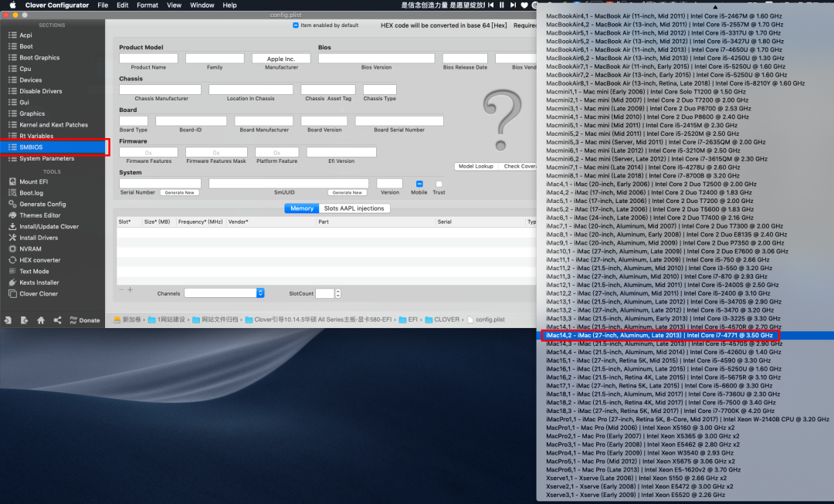Open the Acpi section in sidebar

tap(25, 35)
